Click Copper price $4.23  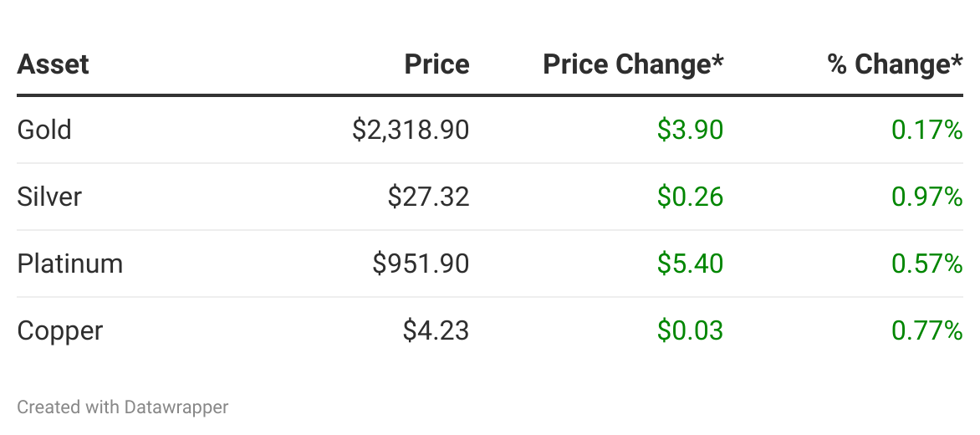(436, 330)
